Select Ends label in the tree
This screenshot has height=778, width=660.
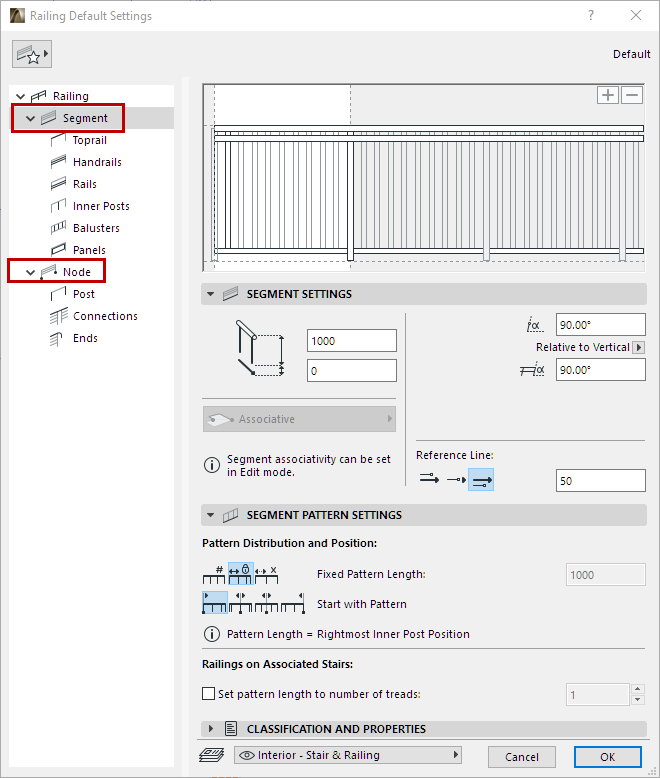point(85,338)
